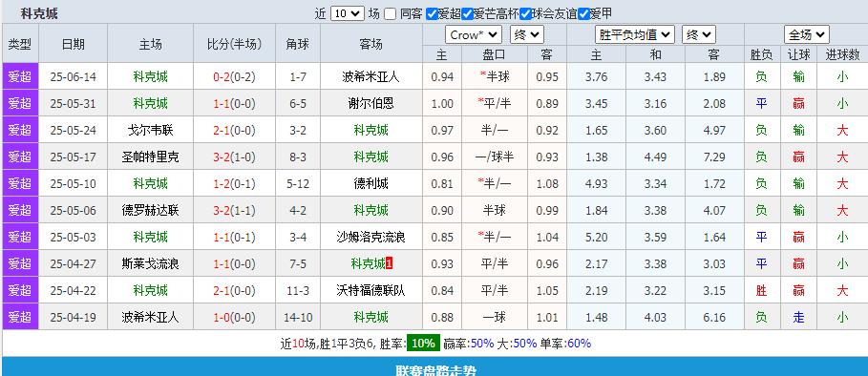Screen dimensions: 868x376
Task: Click the 赢率 50% statistic
Action: point(468,344)
